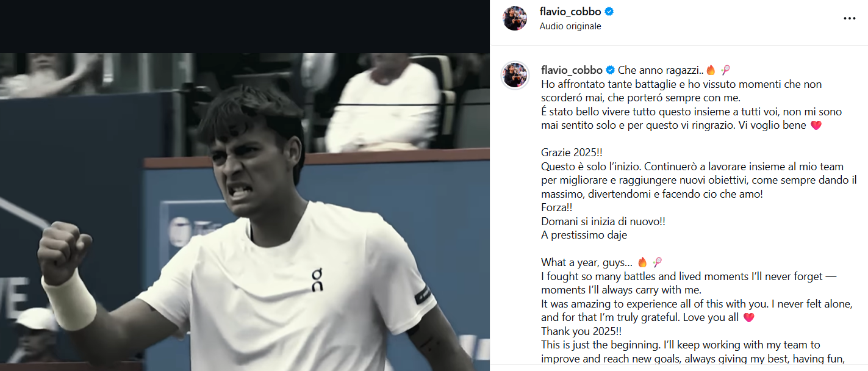Pause the reel by clicking the video

pyautogui.click(x=245, y=212)
